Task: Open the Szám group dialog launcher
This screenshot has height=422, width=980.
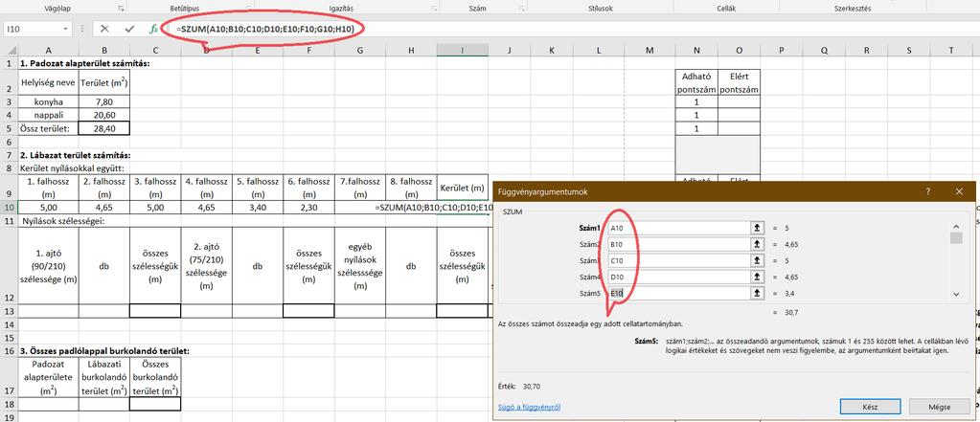Action: [x=520, y=9]
